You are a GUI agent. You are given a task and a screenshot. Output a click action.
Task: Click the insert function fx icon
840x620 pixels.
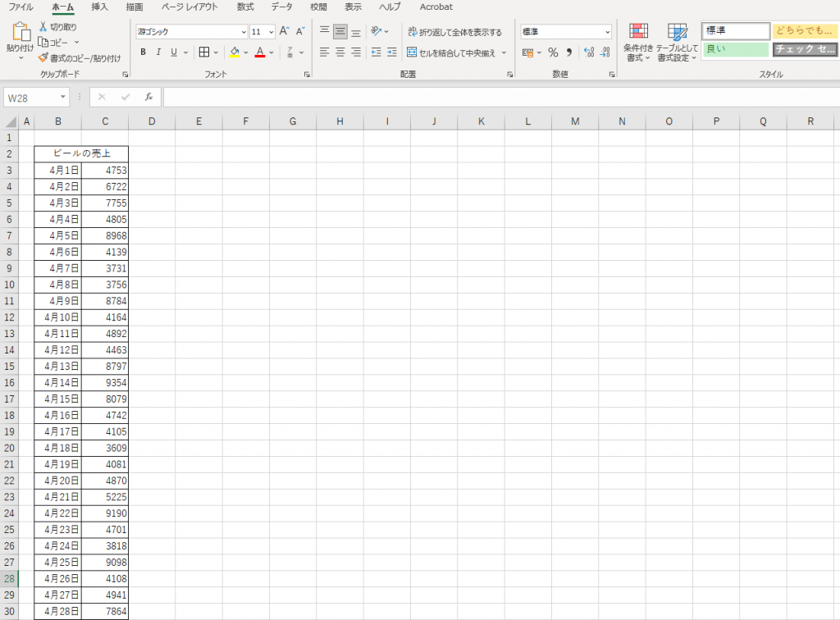[x=148, y=97]
